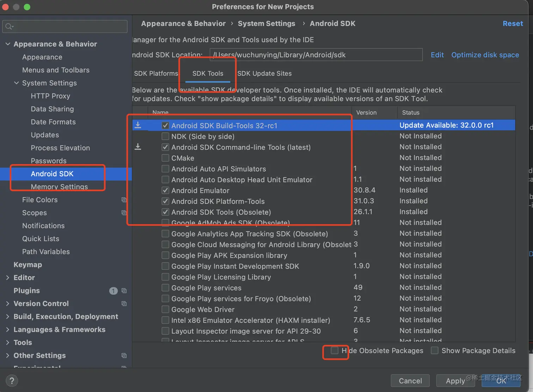Viewport: 533px width, 392px height.
Task: Click the project-level icon beside Other Settings
Action: pos(124,355)
